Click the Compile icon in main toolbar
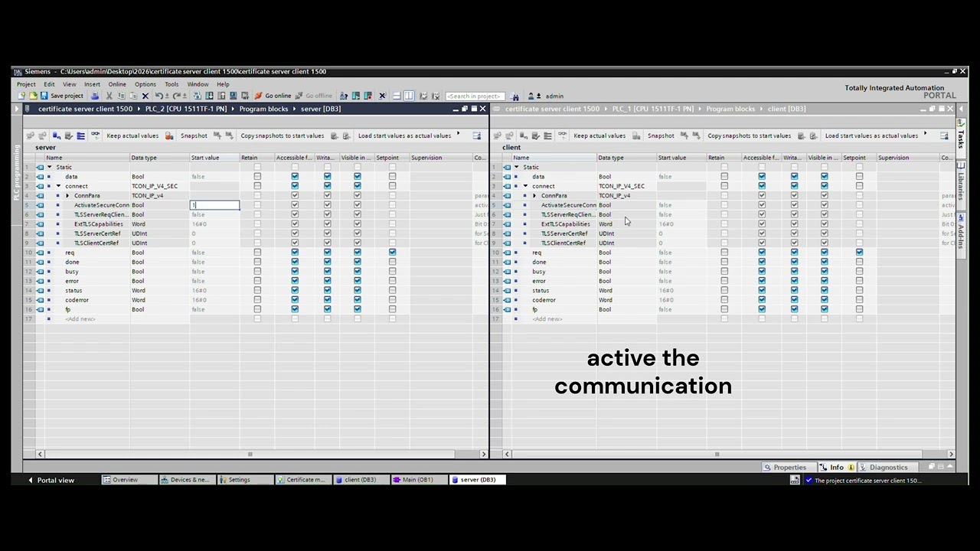Image resolution: width=980 pixels, height=551 pixels. (197, 96)
